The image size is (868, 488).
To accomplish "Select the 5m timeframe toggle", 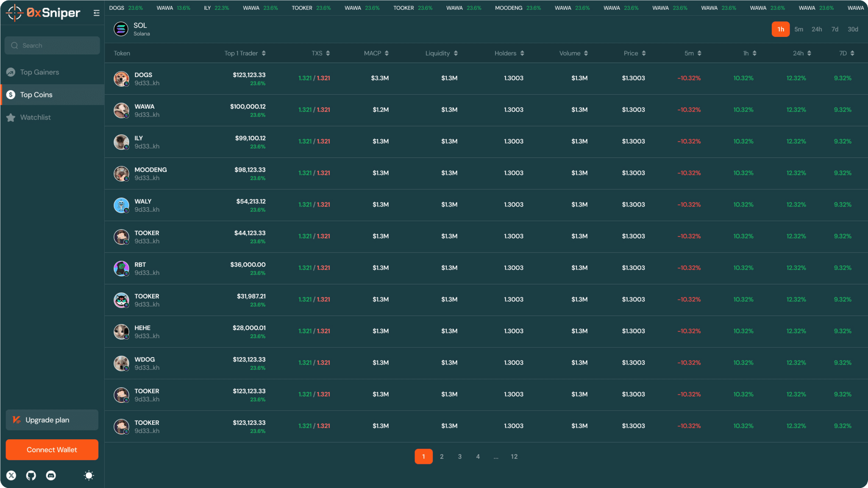I will (x=798, y=29).
